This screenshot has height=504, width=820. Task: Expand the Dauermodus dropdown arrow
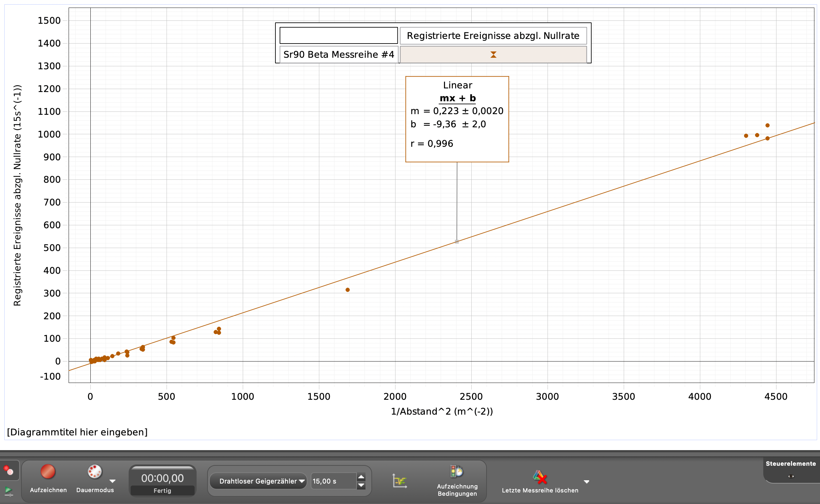(112, 481)
